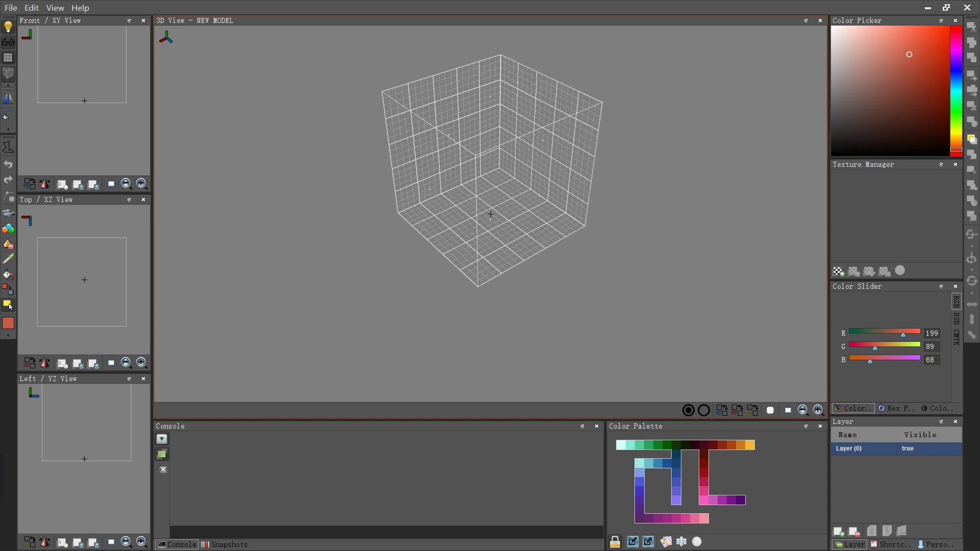
Task: Select the Color Picker eyedropper tool
Action: coord(8,259)
